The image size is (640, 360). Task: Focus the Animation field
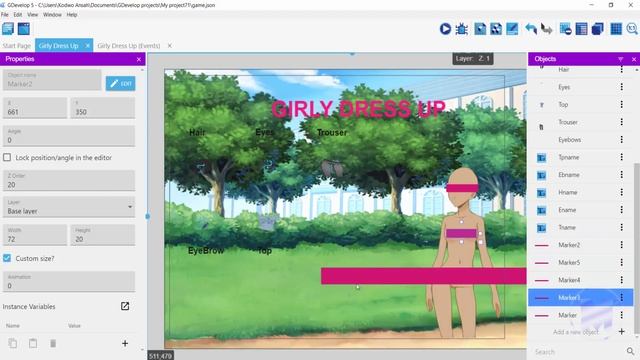point(69,281)
